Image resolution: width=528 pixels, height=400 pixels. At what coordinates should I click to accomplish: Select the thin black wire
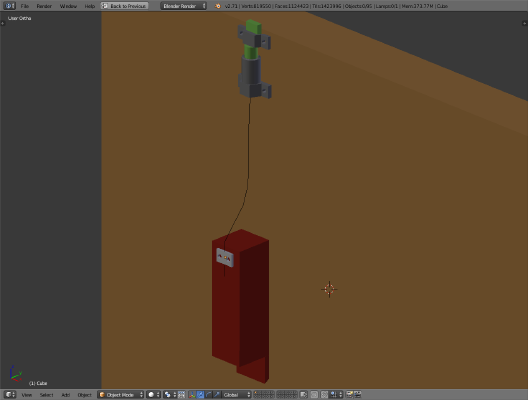point(249,152)
